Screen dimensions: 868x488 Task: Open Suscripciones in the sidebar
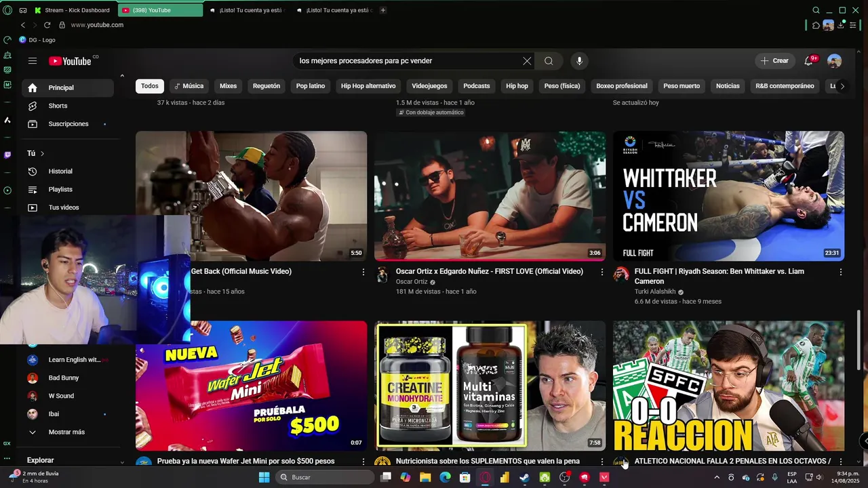coord(66,124)
